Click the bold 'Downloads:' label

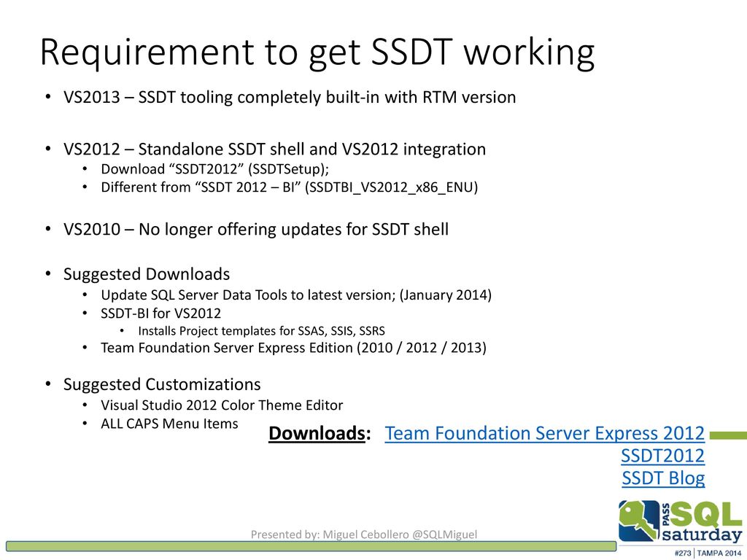pos(320,433)
